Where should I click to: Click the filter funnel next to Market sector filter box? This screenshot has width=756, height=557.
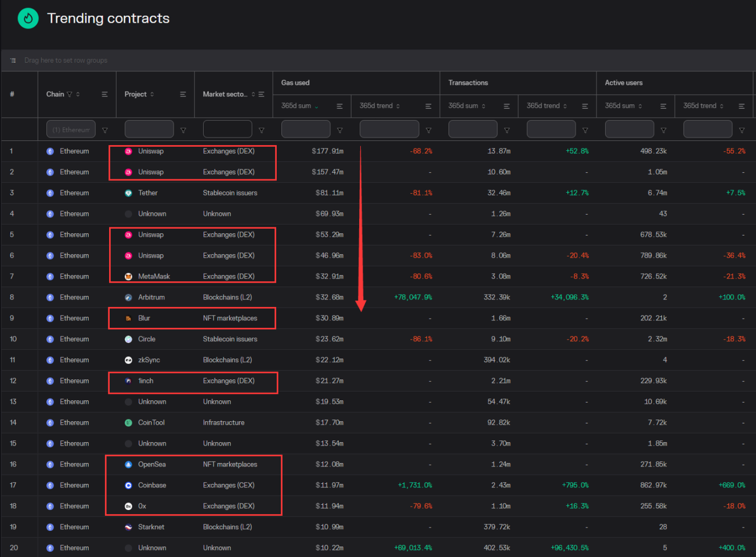coord(262,130)
